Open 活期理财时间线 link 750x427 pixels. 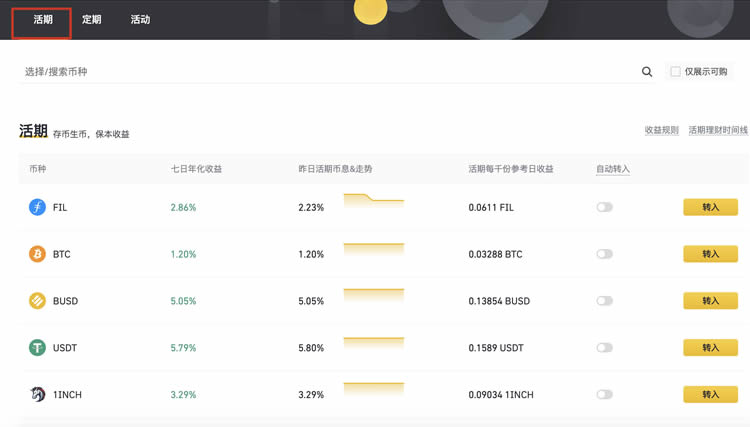717,131
